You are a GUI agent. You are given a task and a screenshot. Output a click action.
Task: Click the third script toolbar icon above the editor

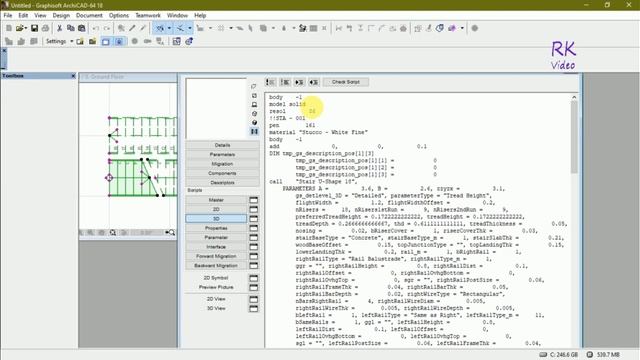point(299,82)
